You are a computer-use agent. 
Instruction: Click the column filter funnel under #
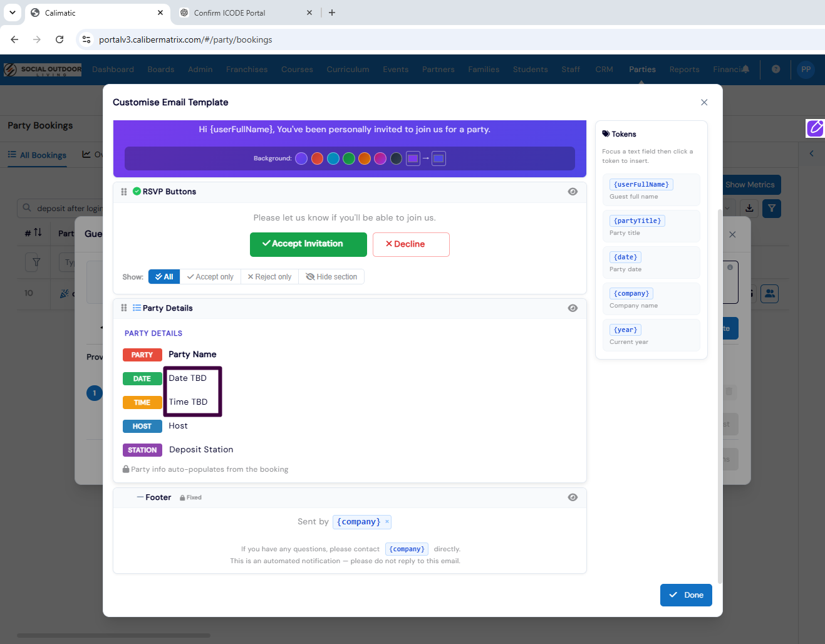pyautogui.click(x=36, y=262)
